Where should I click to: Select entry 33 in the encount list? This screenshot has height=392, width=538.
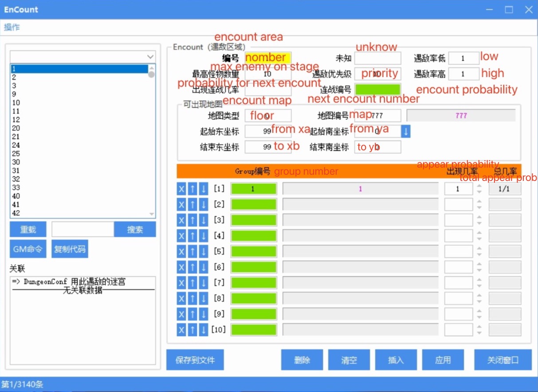coord(79,187)
